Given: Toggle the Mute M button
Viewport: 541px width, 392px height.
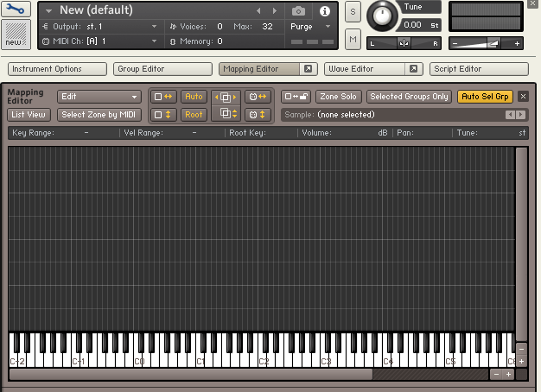Looking at the screenshot, I should coord(353,39).
